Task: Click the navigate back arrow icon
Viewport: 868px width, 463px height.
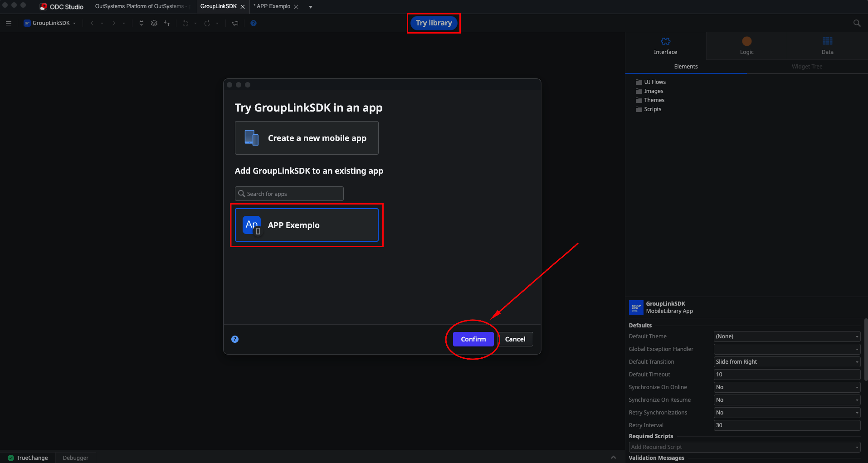Action: point(92,23)
